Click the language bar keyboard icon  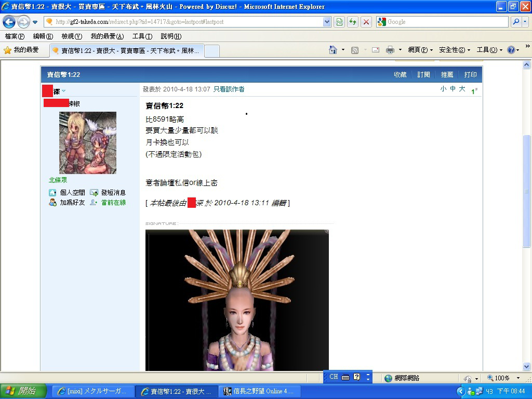[x=345, y=377]
